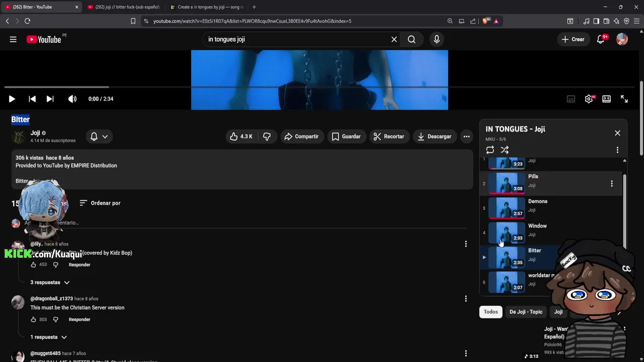Skip to the previous video

click(32, 99)
